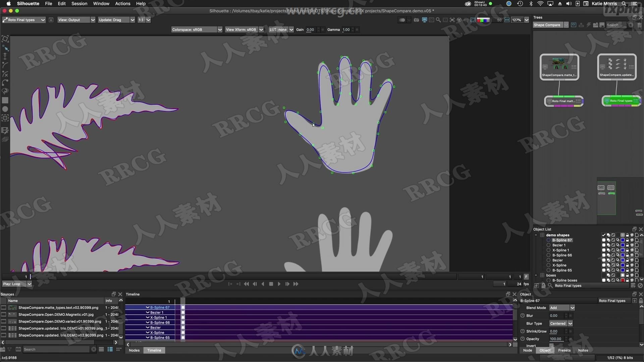
Task: Toggle visibility of Bezier 1 layer
Action: [x=632, y=245]
